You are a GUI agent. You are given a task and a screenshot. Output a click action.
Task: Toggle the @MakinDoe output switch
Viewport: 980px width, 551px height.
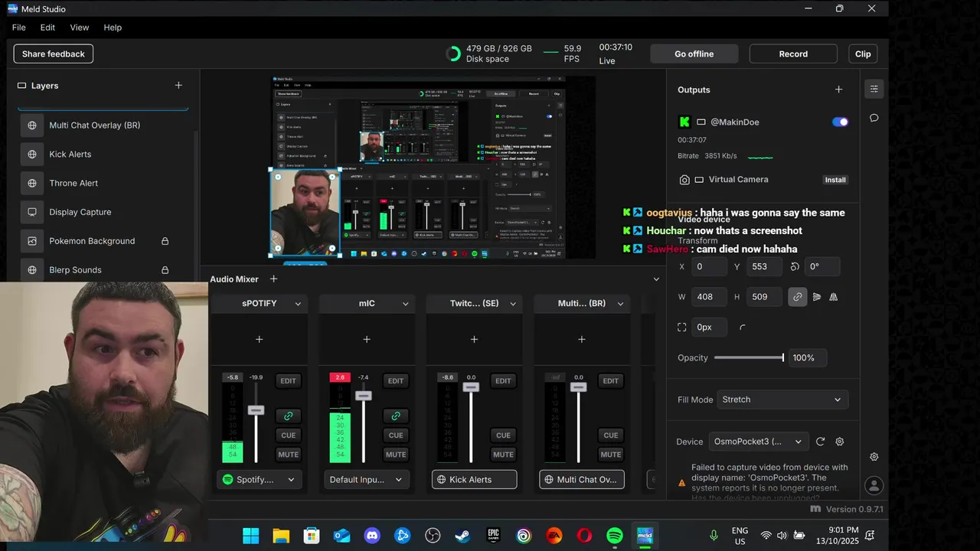(x=840, y=122)
